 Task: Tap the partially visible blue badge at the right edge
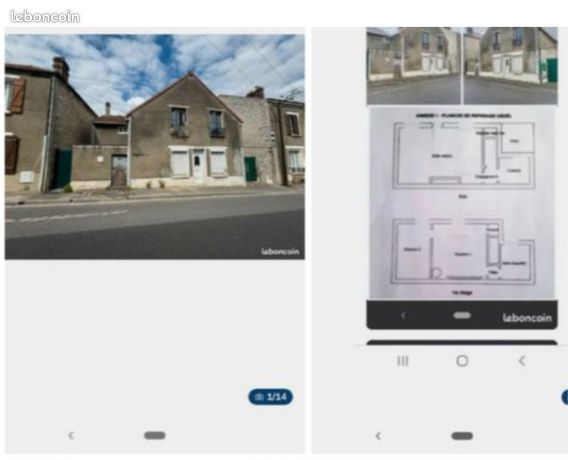565,397
